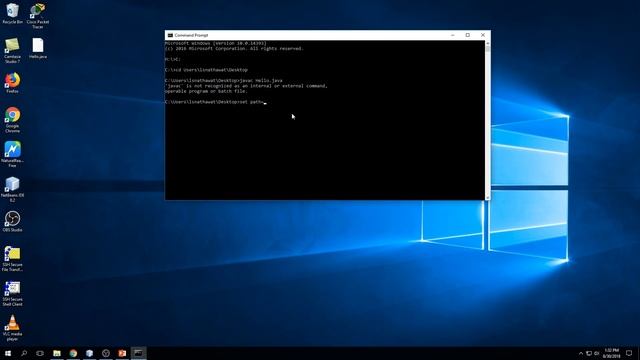Click the "'javac' is not recognized" line
The width and height of the screenshot is (640, 360).
[x=246, y=86]
